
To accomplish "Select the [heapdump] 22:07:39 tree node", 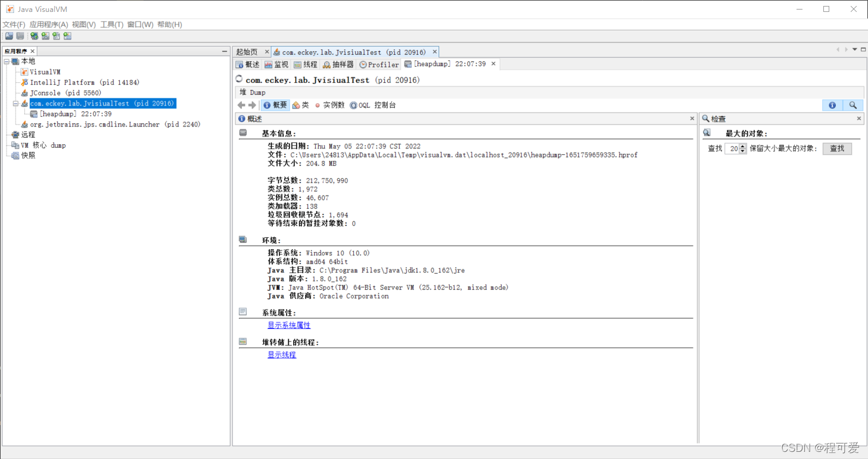I will click(75, 114).
